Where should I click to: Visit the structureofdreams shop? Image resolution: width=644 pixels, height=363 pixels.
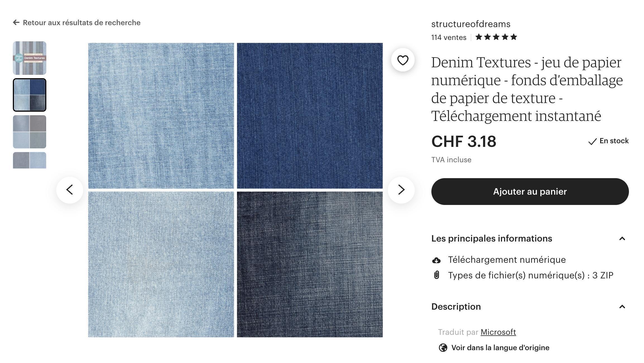click(x=471, y=24)
